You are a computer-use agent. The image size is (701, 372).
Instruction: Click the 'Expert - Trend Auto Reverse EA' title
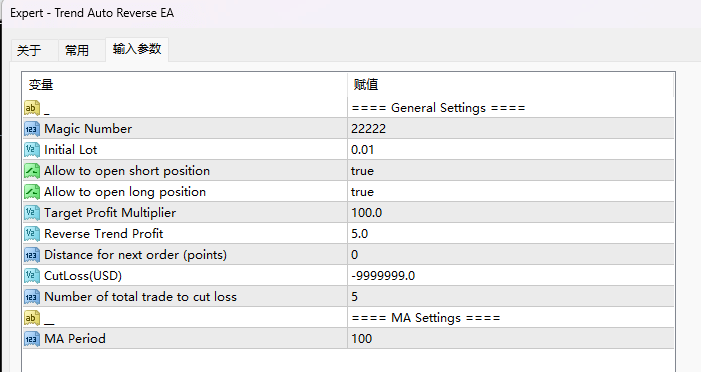(92, 13)
